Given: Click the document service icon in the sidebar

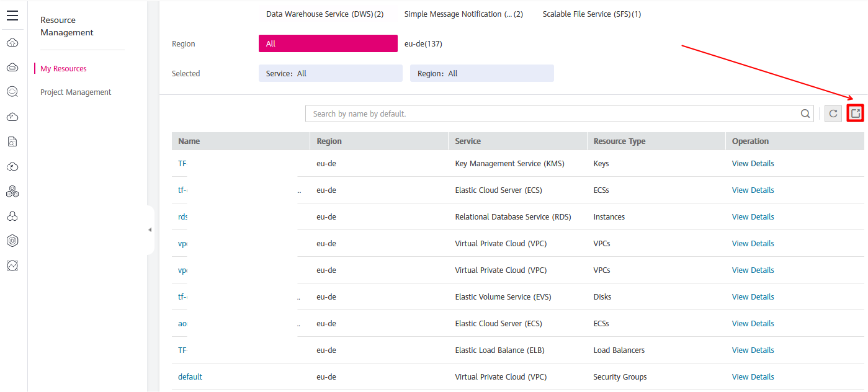Looking at the screenshot, I should point(12,141).
